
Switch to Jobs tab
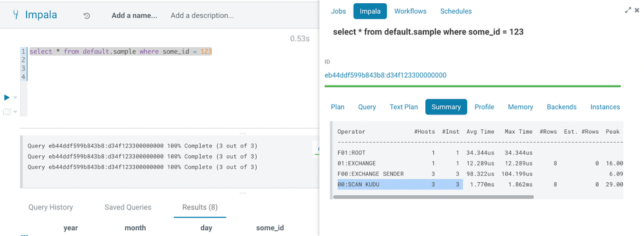(x=338, y=11)
